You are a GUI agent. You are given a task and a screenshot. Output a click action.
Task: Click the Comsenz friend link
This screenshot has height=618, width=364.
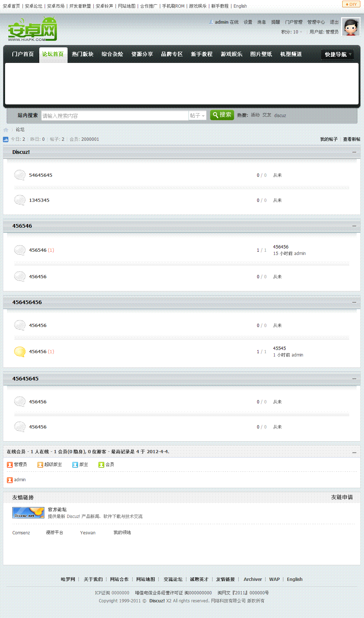(x=21, y=533)
